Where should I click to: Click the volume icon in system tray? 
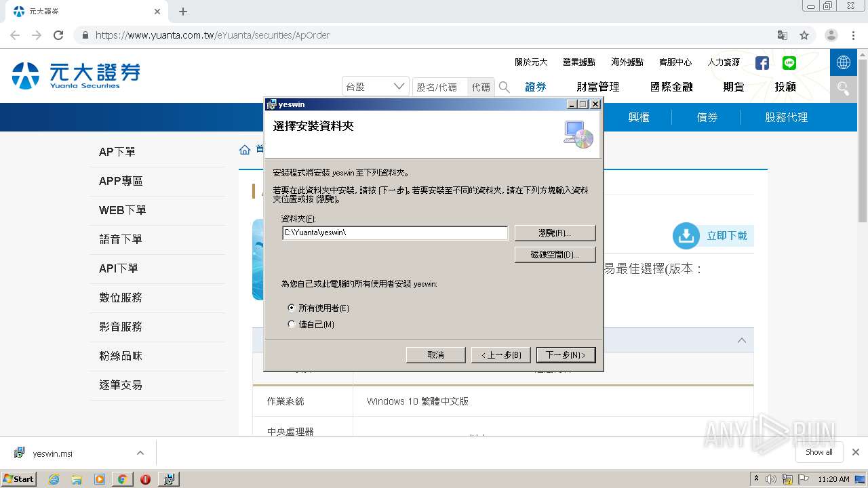tap(772, 479)
